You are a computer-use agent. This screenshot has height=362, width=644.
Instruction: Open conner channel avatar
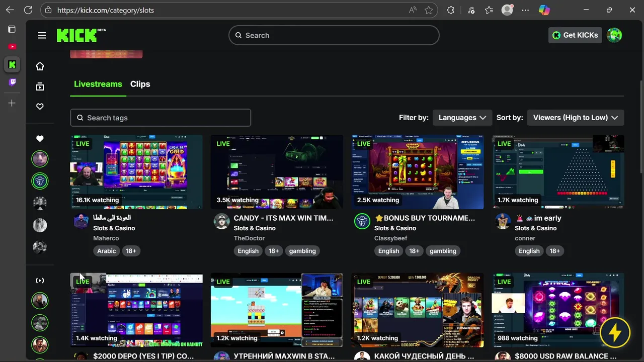pos(503,221)
